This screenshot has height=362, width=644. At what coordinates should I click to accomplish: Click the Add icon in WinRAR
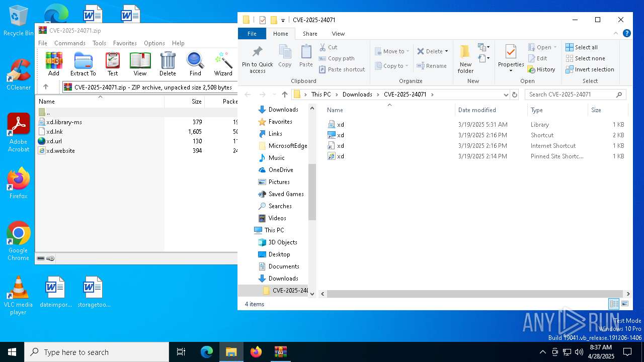coord(54,64)
